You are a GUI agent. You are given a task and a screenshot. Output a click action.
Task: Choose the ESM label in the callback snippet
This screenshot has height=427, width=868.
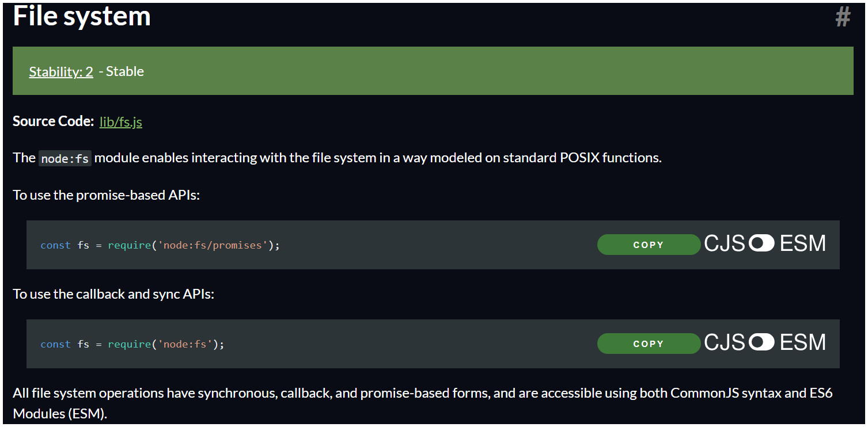[x=803, y=342]
